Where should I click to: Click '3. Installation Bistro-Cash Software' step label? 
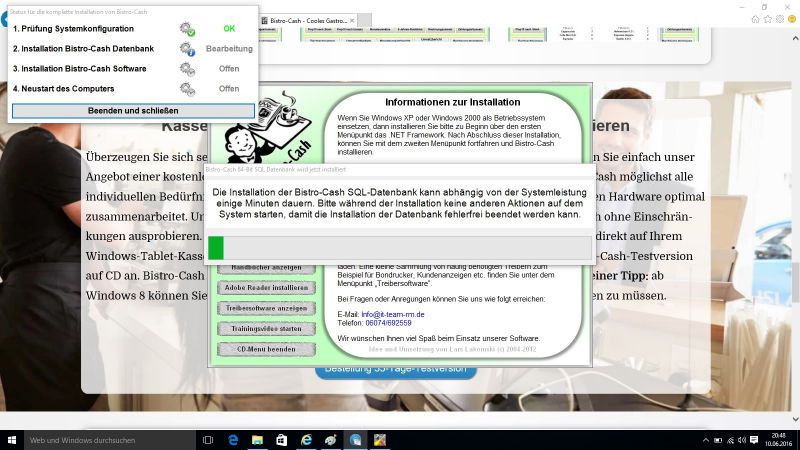(80, 68)
